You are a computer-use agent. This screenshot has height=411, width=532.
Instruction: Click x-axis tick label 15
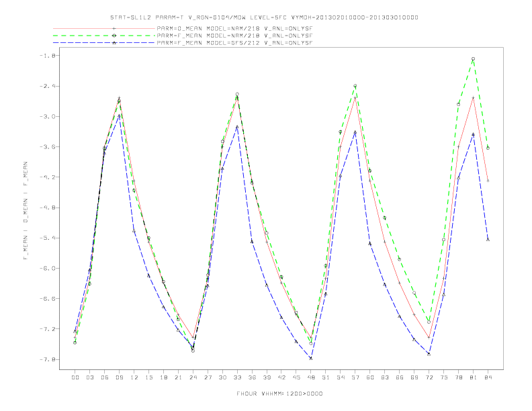[148, 377]
